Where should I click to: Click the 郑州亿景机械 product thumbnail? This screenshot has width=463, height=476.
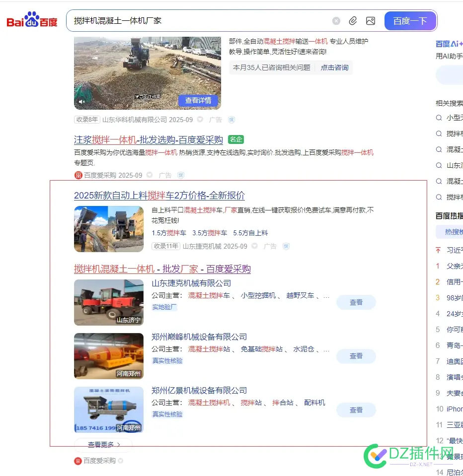[108, 409]
